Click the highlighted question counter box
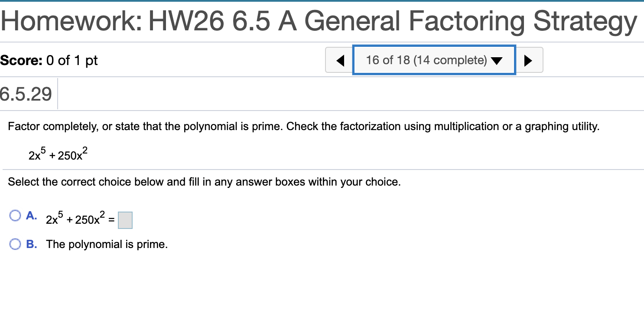The width and height of the screenshot is (644, 333). pyautogui.click(x=433, y=60)
